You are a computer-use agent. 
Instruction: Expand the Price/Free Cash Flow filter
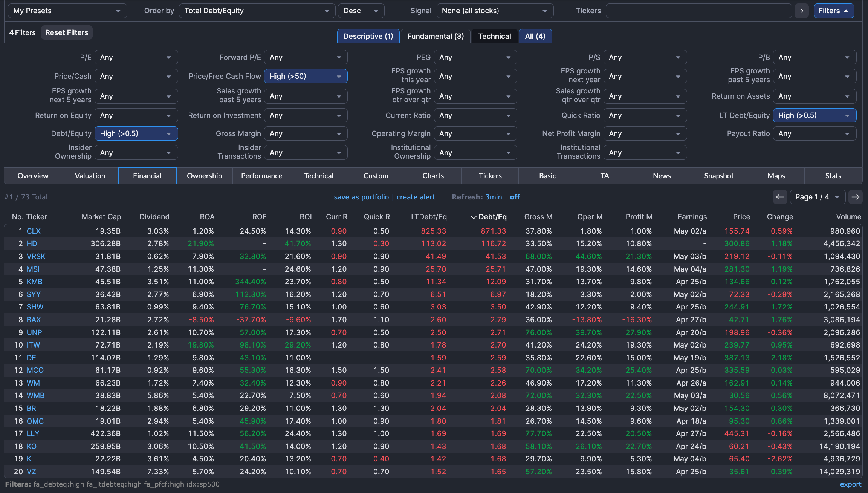(305, 76)
